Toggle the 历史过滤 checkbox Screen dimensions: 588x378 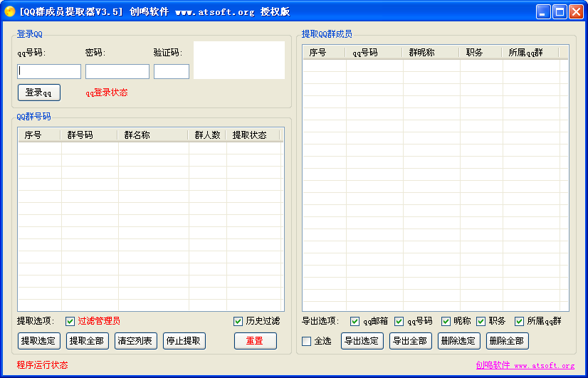(x=238, y=321)
